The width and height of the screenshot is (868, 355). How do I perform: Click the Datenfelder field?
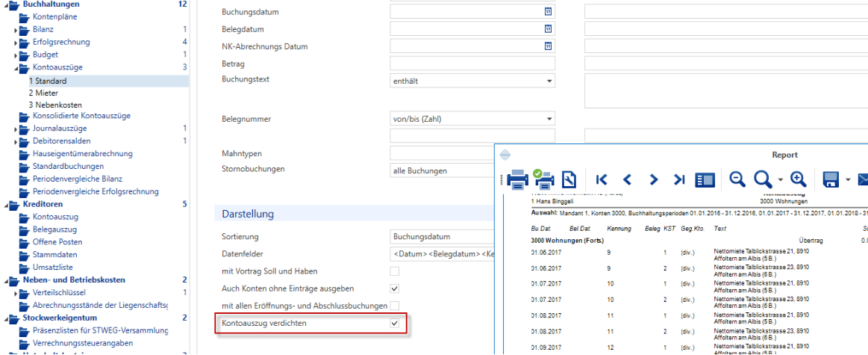(442, 254)
